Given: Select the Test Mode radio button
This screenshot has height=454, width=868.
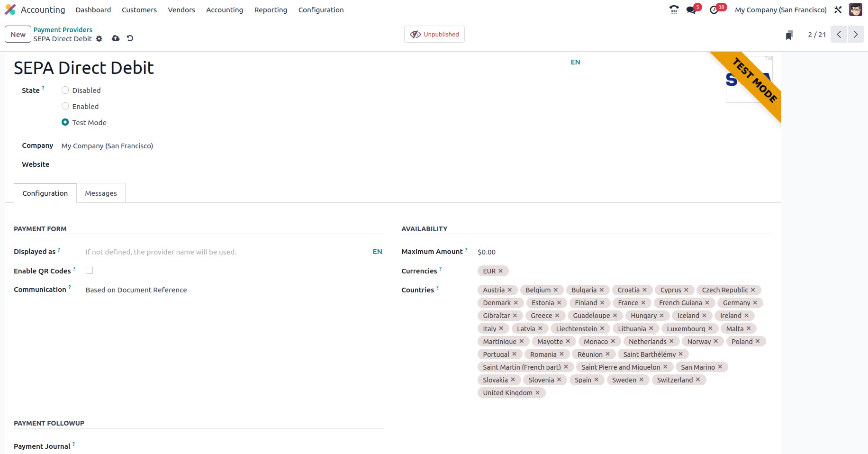Looking at the screenshot, I should [65, 122].
